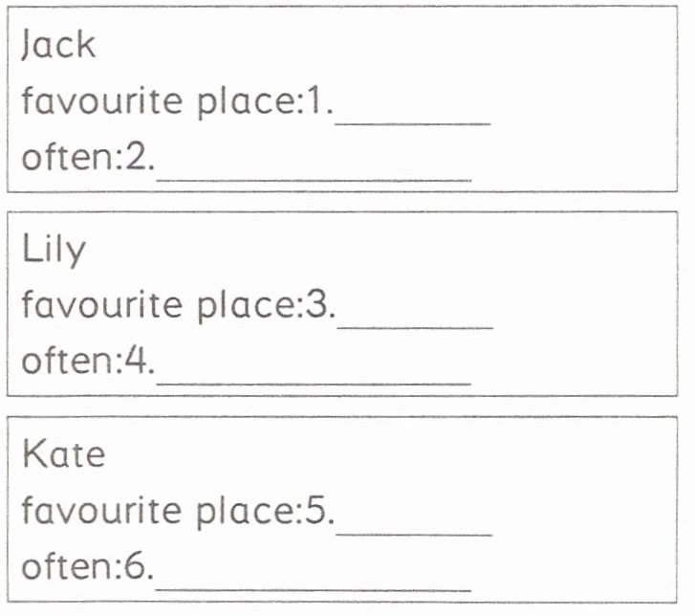Click the "often:2." label
This screenshot has height=616, width=695.
[x=88, y=157]
